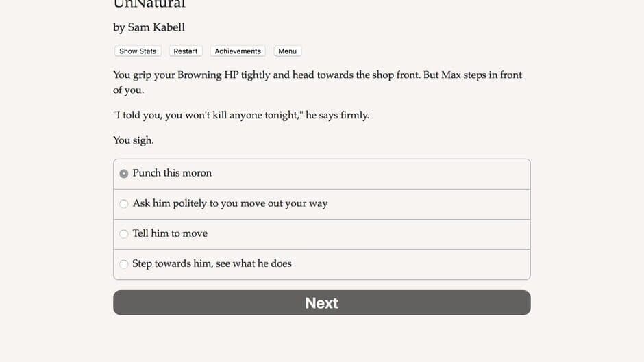Click the 'Punch this moron' option label
Image resolution: width=644 pixels, height=362 pixels.
(172, 173)
